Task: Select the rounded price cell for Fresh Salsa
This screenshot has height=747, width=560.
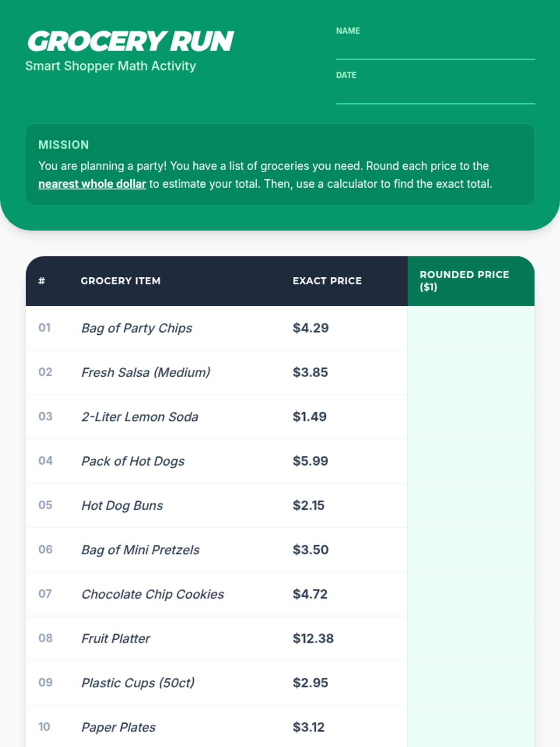Action: click(471, 373)
